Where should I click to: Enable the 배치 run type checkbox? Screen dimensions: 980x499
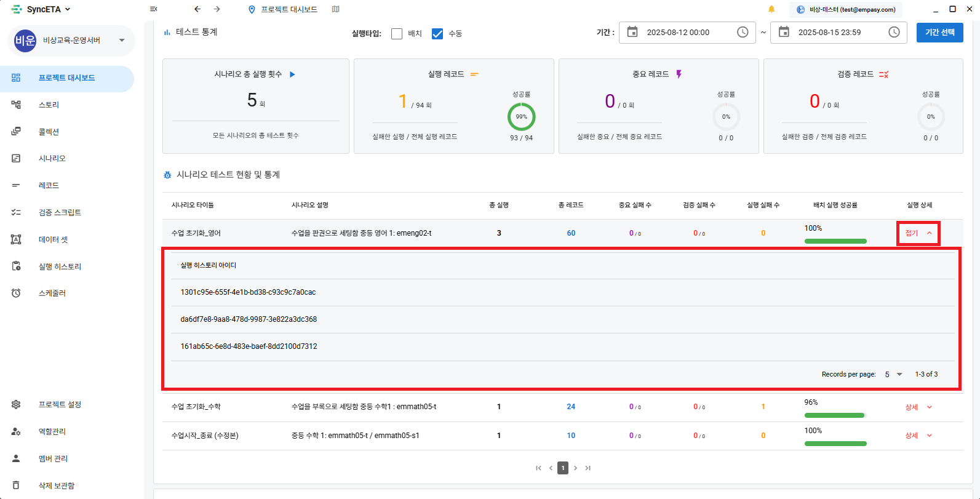(397, 34)
